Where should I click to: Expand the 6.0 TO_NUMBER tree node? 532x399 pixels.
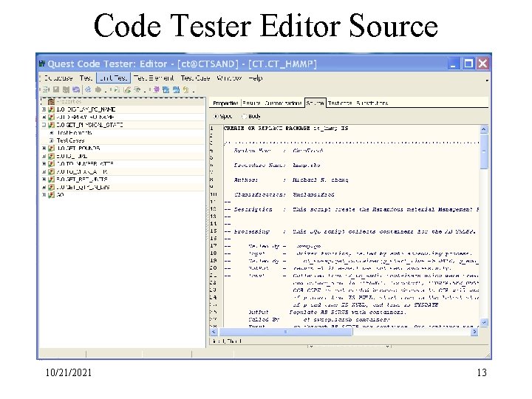(44, 164)
